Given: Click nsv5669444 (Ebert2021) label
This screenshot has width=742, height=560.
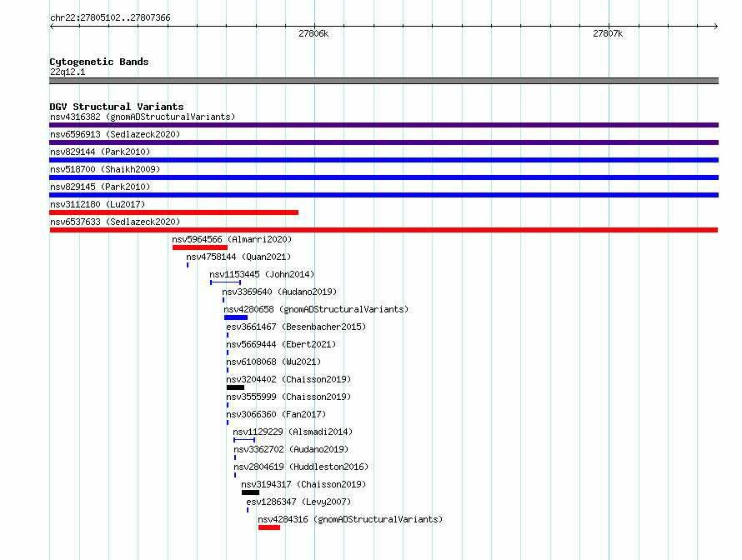Looking at the screenshot, I should pos(281,344).
